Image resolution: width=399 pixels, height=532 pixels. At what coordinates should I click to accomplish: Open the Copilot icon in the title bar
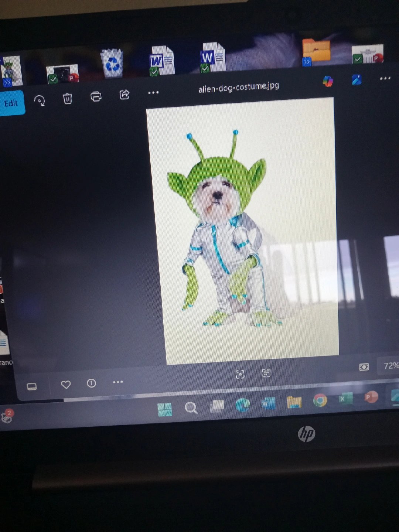[327, 81]
